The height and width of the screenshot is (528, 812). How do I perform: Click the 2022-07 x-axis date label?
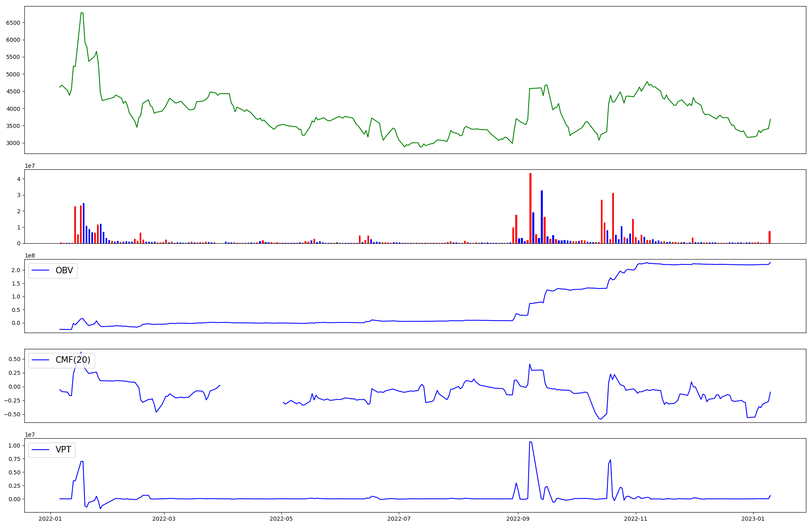coord(399,519)
